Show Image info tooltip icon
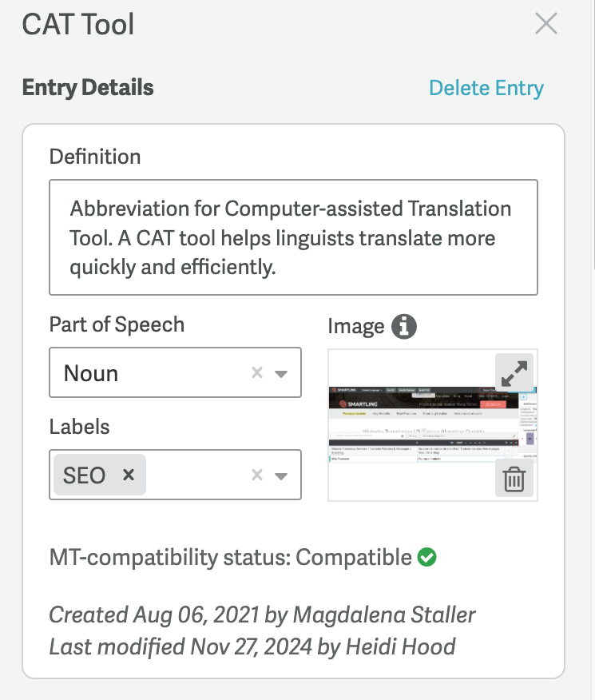This screenshot has height=700, width=595. click(x=405, y=326)
